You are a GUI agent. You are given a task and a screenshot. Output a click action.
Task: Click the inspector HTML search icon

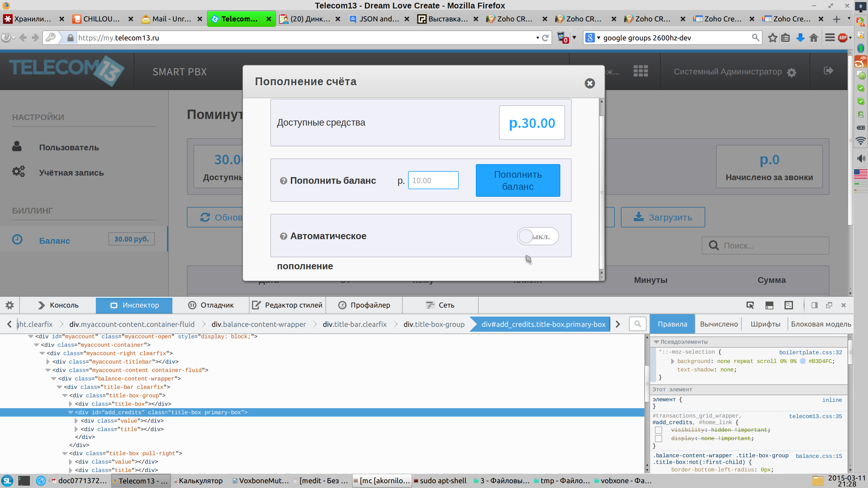click(637, 324)
